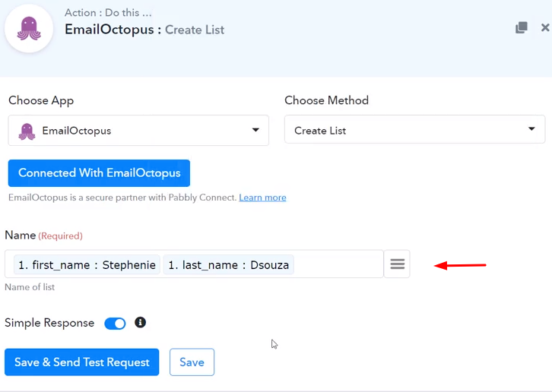Click the 'Name of list' helper text

(x=30, y=287)
